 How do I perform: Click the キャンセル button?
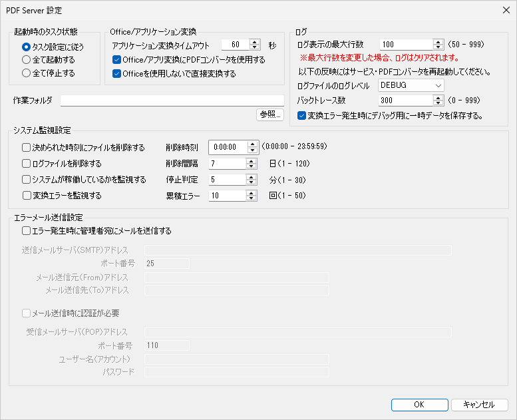point(479,405)
